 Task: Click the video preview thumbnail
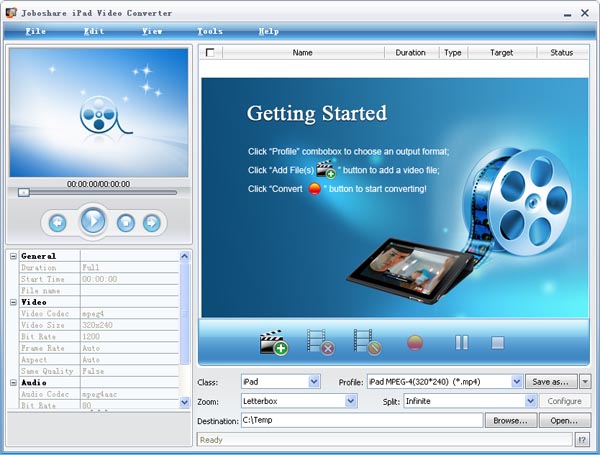coord(99,113)
